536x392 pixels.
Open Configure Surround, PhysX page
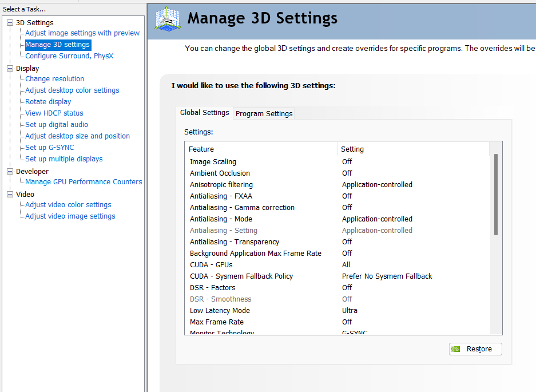[x=69, y=56]
